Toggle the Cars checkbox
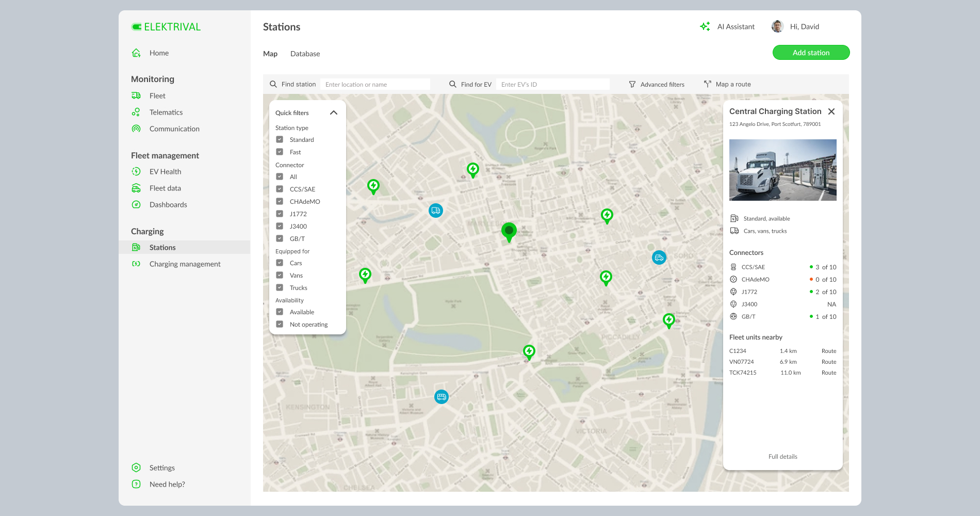980x516 pixels. pos(280,263)
